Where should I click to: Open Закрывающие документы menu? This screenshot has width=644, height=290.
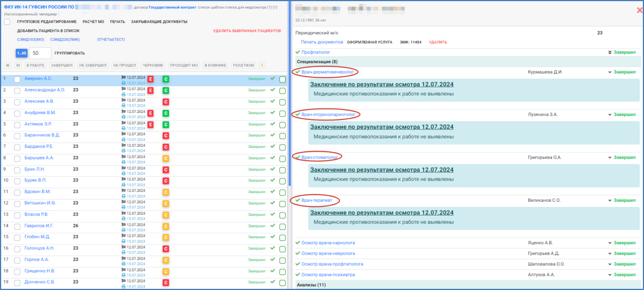click(159, 22)
